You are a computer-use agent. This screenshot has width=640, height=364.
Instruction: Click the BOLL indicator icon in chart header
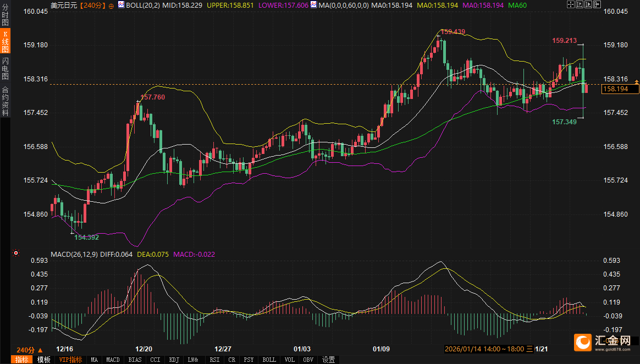122,5
